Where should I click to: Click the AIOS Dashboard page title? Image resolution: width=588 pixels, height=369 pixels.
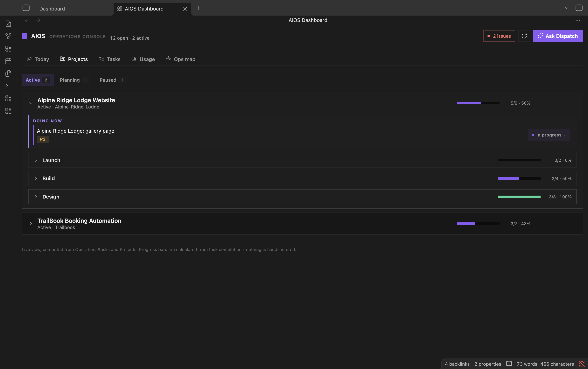point(308,20)
